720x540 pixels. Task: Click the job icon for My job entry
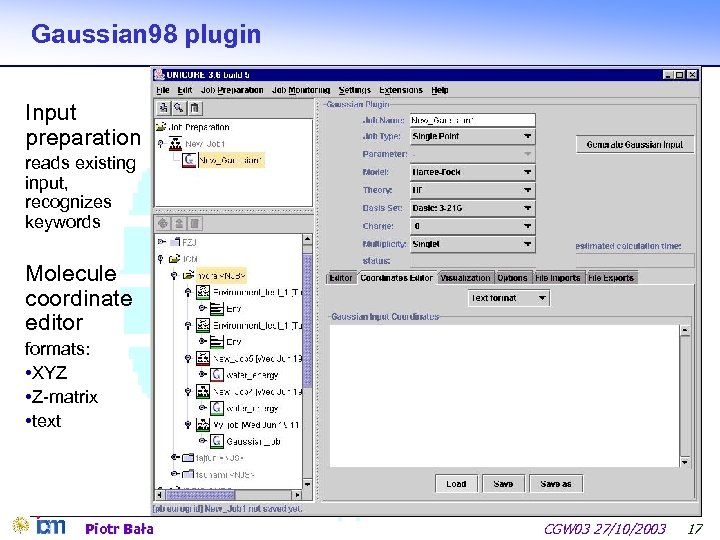tap(203, 425)
